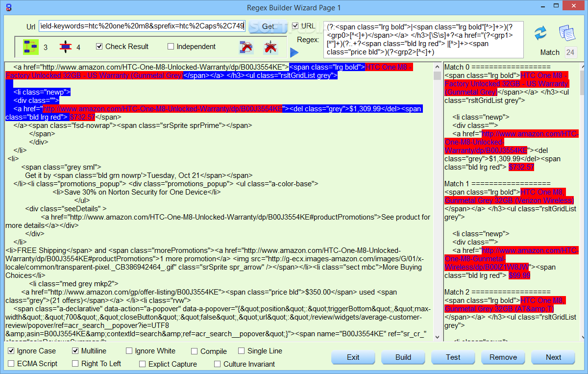Viewport: 588px width, 374px height.
Task: Click the red and blue icon labeled 4
Action: pyautogui.click(x=65, y=47)
